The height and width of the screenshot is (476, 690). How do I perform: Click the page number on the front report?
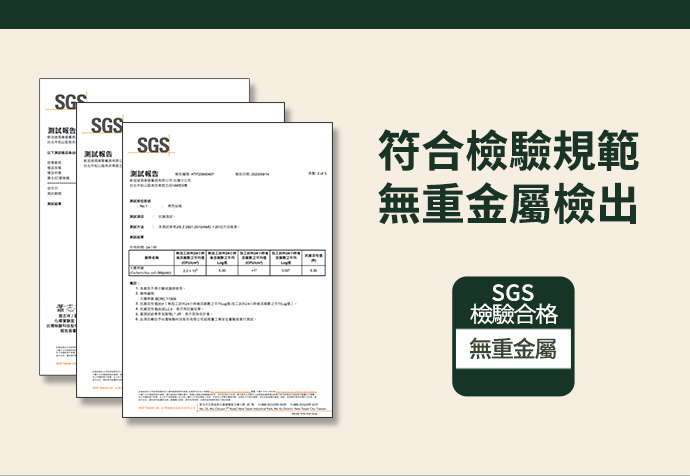[x=317, y=174]
